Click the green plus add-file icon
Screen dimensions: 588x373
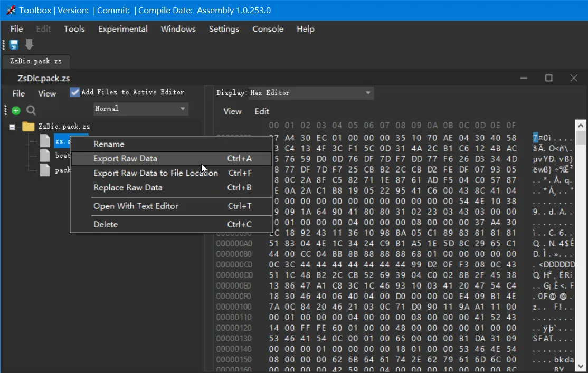click(x=16, y=110)
